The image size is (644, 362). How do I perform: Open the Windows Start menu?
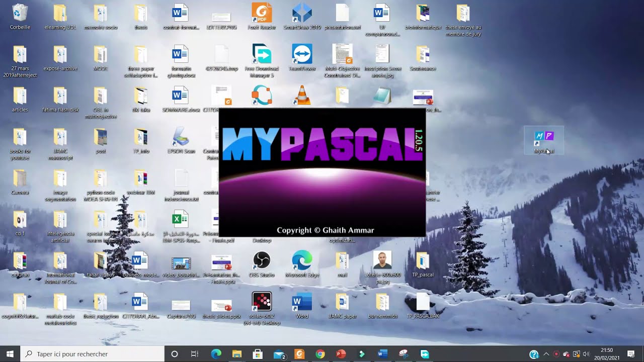[10, 354]
